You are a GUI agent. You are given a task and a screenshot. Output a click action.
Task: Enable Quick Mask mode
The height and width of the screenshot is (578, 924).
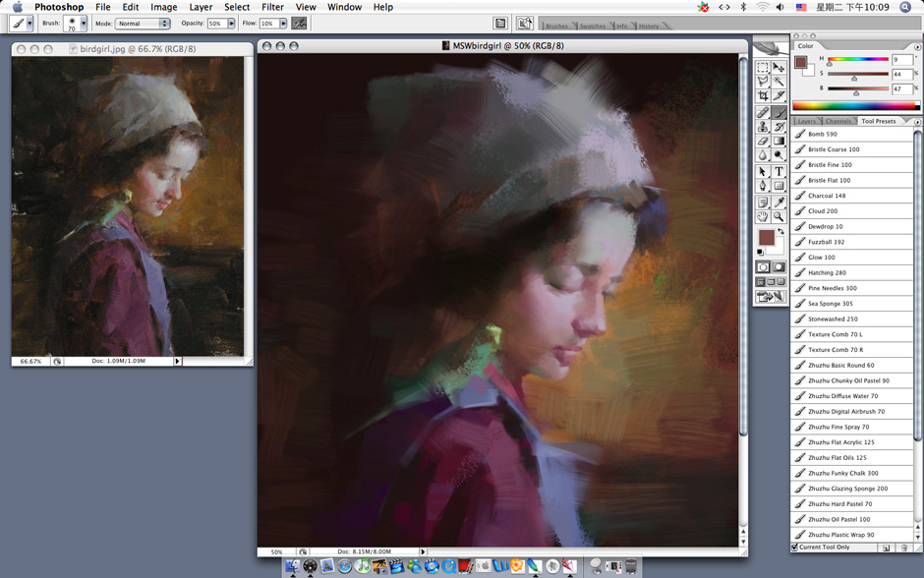point(779,267)
